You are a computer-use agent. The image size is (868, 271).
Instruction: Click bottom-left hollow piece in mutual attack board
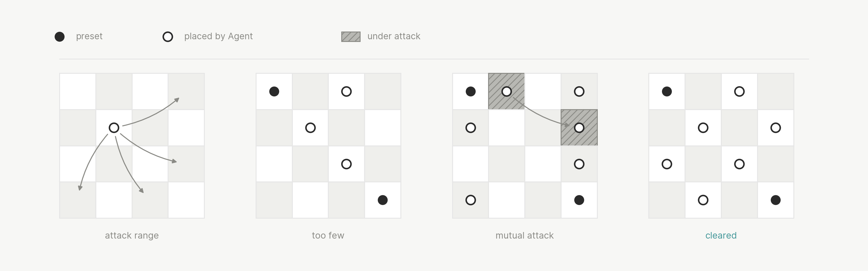point(471,200)
